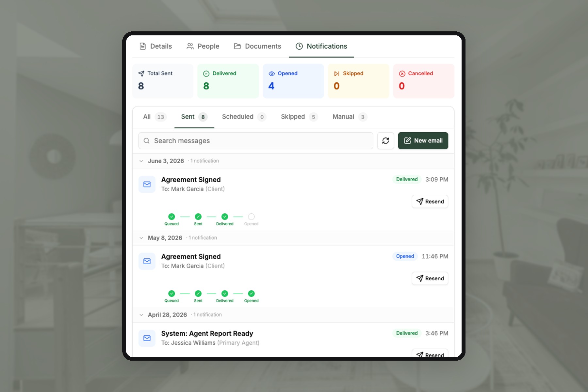Click the Opened eye icon in stats card

(271, 73)
